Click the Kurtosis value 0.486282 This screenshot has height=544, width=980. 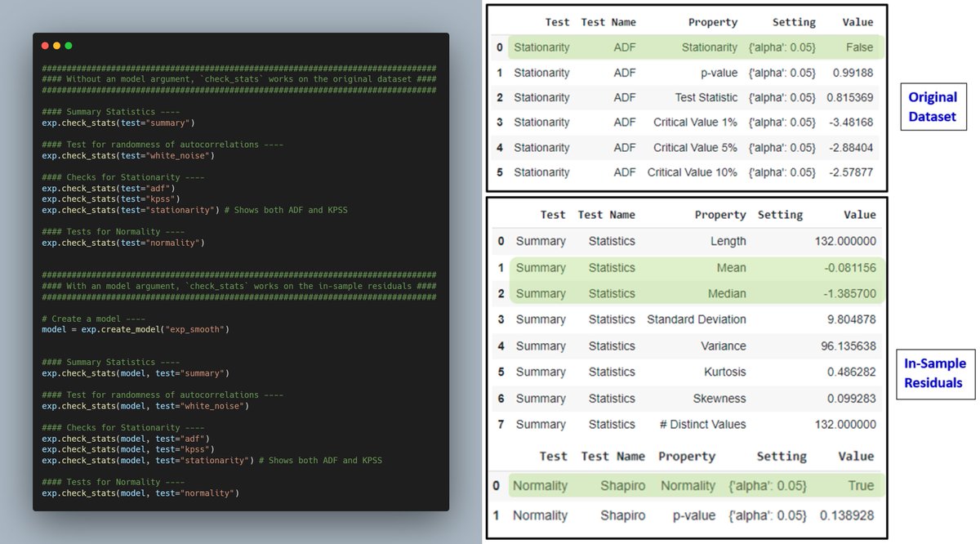[x=851, y=372]
